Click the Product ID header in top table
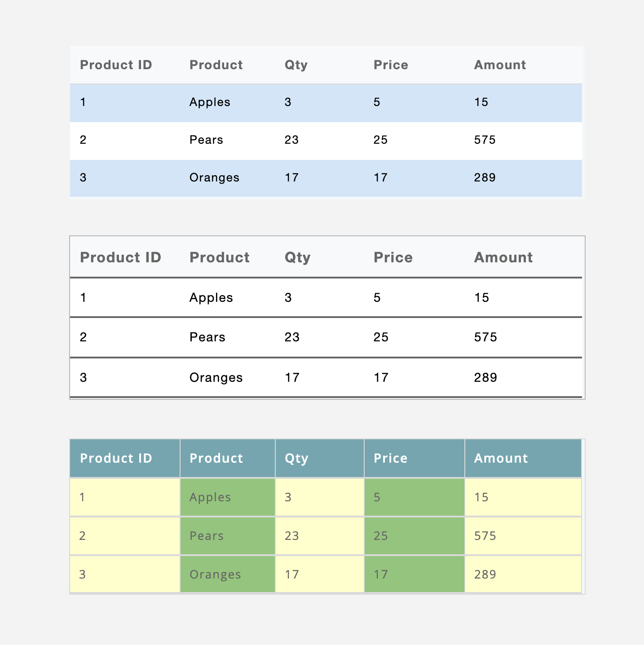The image size is (644, 645). point(116,65)
